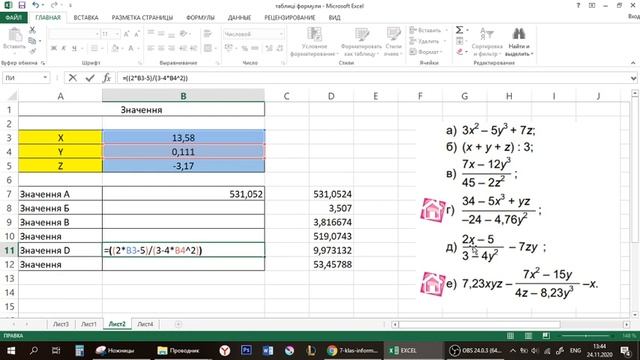Viewport: 640px width, 360px height.
Task: Click the Clear eraser icon in editing group
Action: coord(460,51)
